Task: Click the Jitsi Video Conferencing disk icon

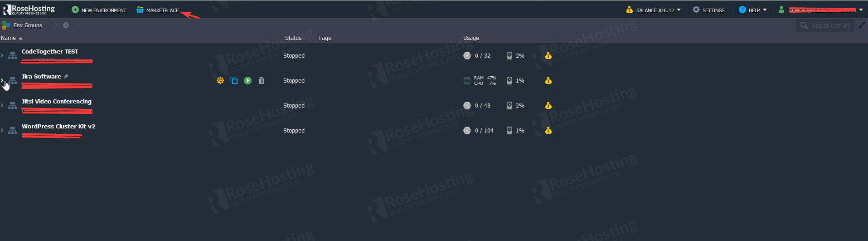Action: (509, 105)
